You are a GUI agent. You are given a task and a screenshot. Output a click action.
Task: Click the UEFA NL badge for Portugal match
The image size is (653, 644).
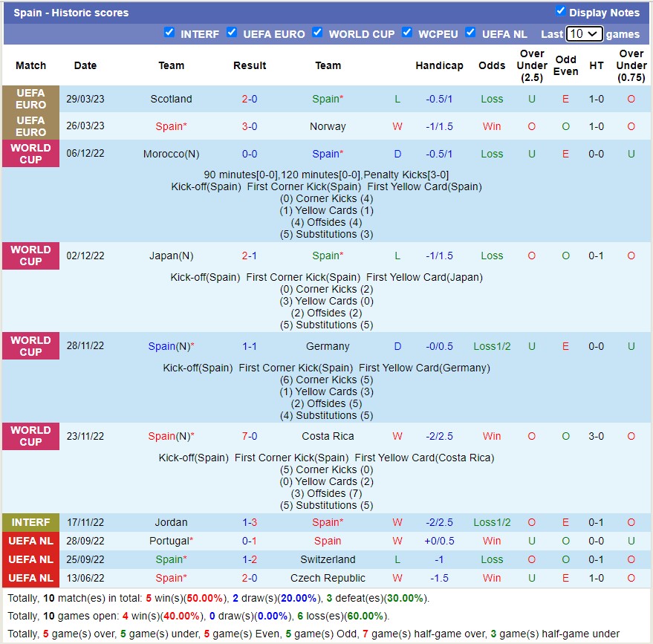30,541
